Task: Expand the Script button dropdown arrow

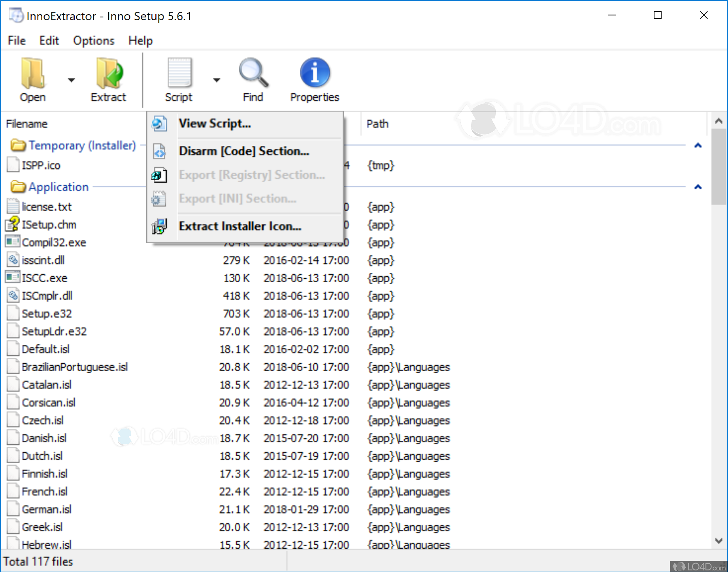Action: [x=217, y=80]
